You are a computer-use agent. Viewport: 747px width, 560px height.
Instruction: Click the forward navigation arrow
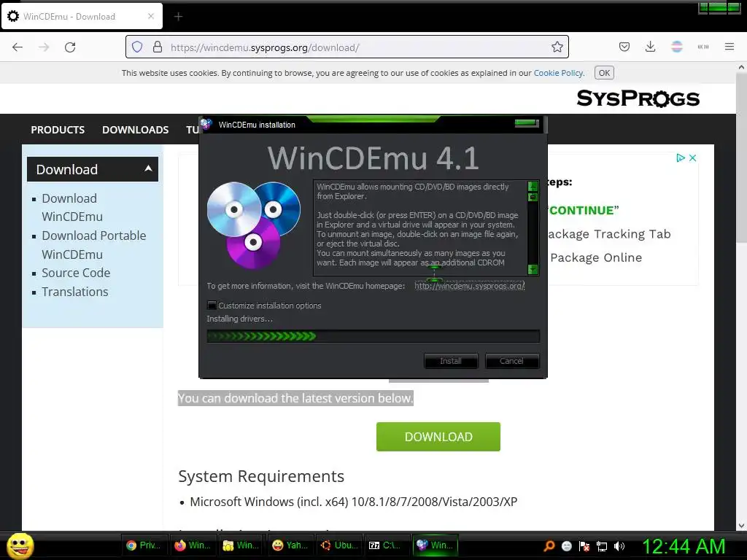(x=44, y=47)
